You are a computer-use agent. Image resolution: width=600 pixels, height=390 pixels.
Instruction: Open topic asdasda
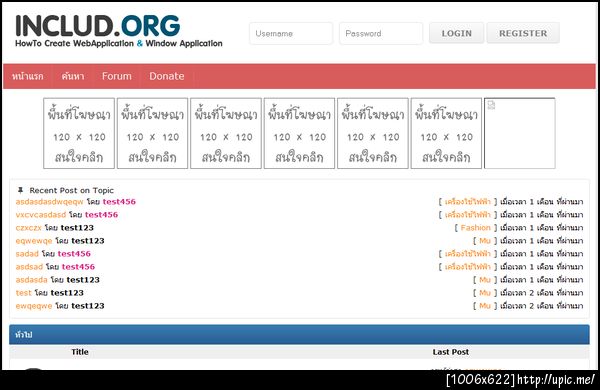[x=31, y=280]
